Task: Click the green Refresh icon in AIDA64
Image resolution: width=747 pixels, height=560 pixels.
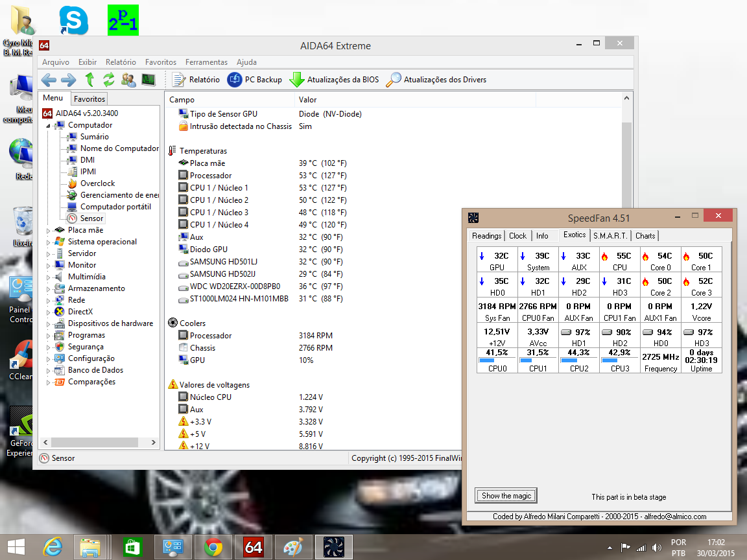Action: point(109,80)
